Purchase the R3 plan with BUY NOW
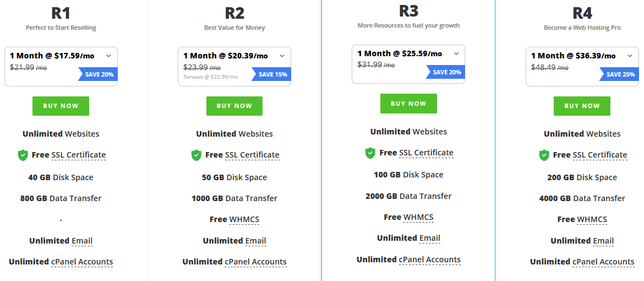The height and width of the screenshot is (281, 644). [x=408, y=104]
